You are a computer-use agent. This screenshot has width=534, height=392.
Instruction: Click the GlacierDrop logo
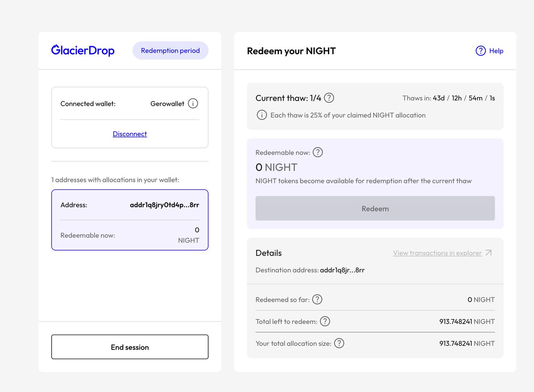click(x=83, y=50)
